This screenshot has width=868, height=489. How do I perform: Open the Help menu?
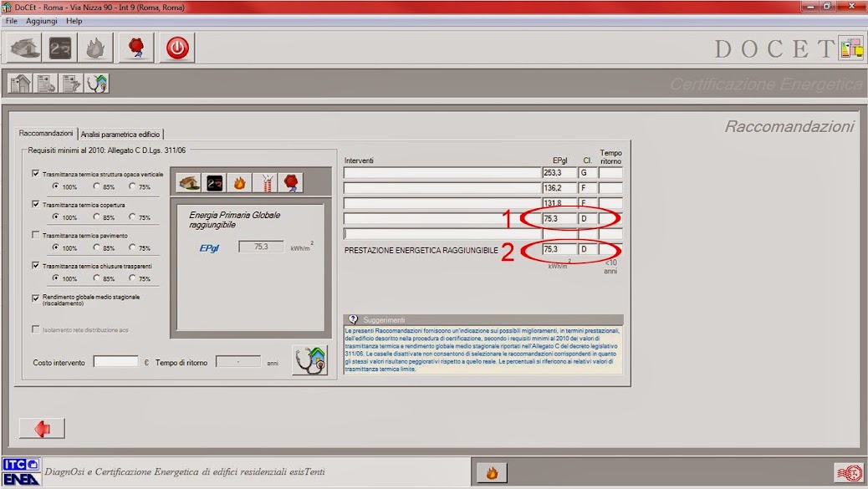click(x=74, y=21)
